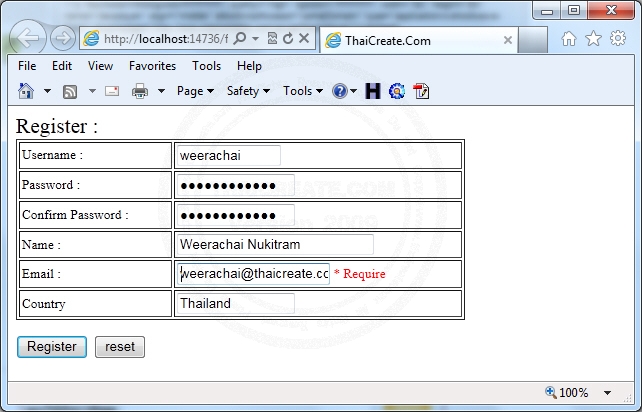642x412 pixels.
Task: Click the red document note toolbar icon
Action: pos(421,91)
